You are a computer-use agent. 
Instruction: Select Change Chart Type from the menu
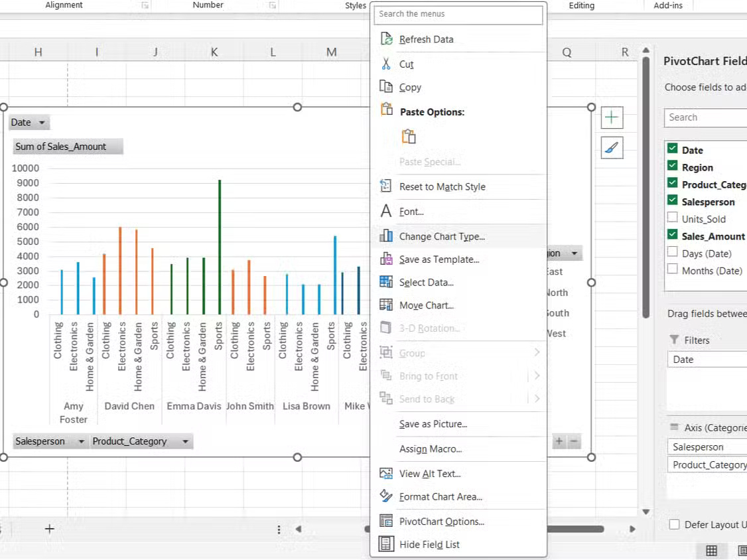point(442,236)
